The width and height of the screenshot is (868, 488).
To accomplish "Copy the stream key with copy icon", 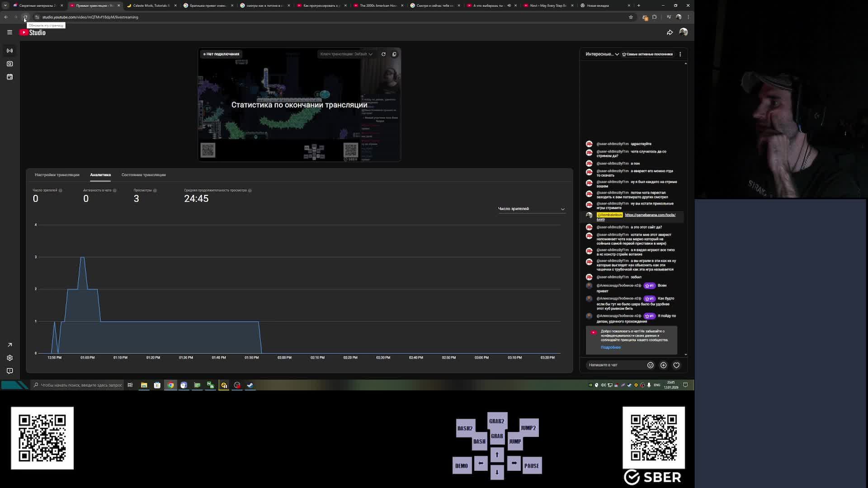I will pos(394,54).
